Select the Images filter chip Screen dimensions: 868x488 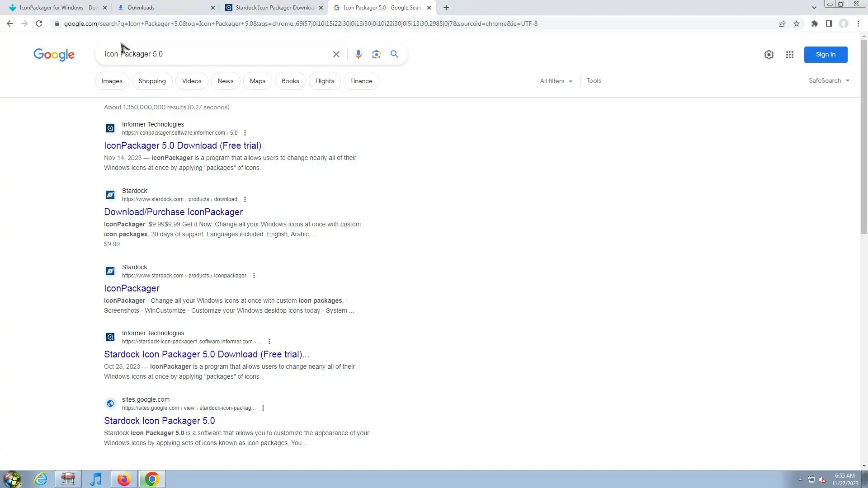(x=112, y=81)
